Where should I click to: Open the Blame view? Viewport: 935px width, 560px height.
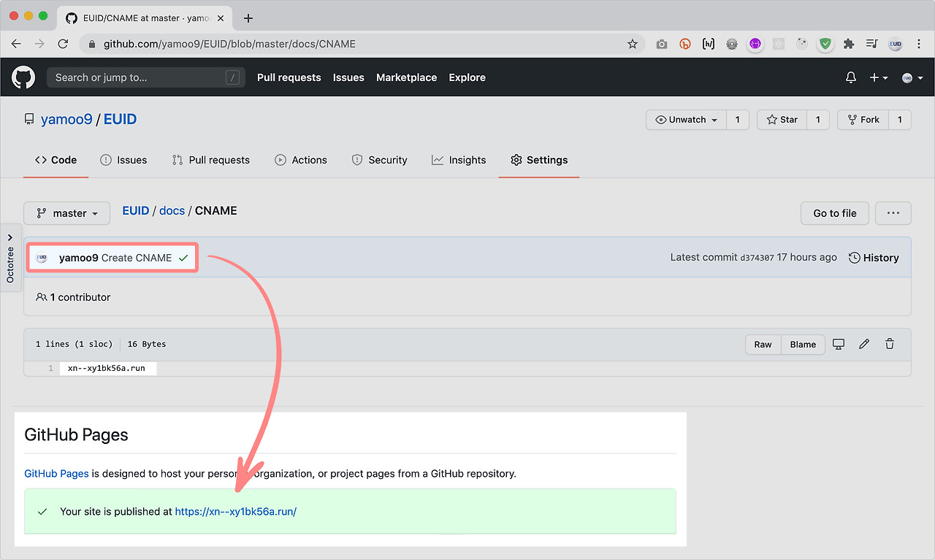click(x=803, y=345)
